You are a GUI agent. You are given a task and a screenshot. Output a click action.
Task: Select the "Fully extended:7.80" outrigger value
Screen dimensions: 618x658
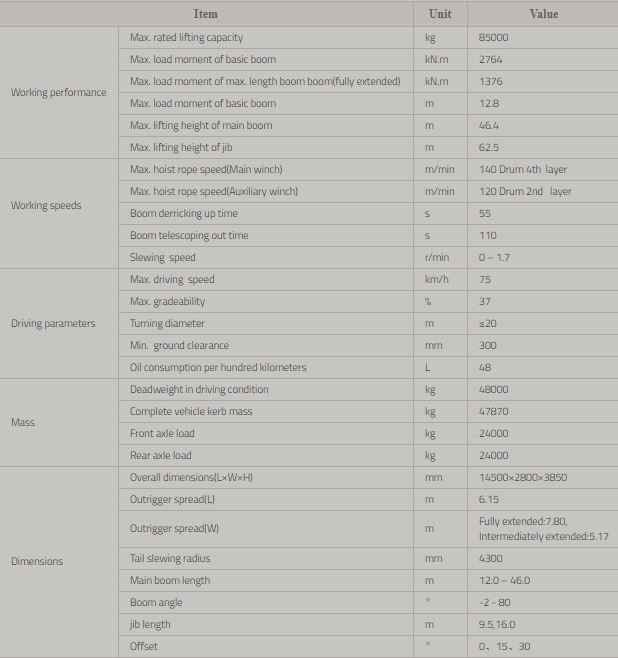[524, 522]
